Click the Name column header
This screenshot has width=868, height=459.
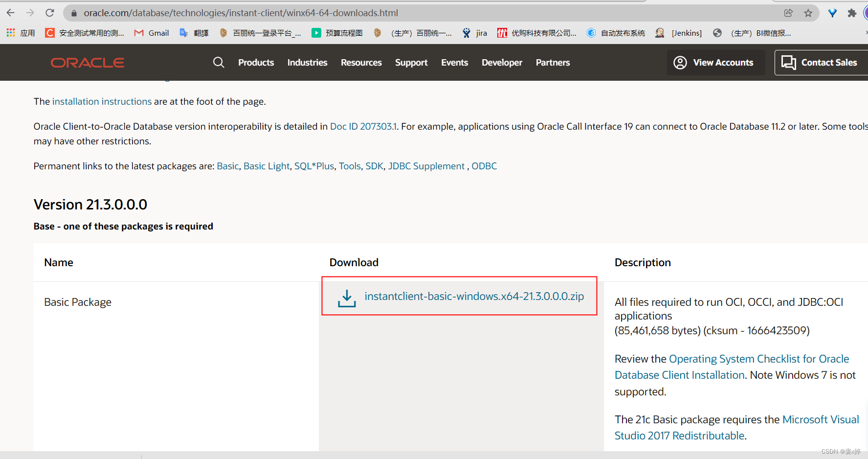(x=59, y=262)
